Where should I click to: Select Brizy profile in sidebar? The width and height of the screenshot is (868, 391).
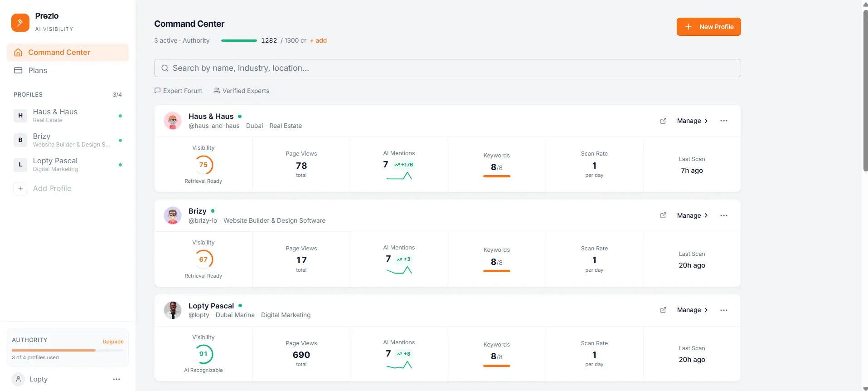68,140
